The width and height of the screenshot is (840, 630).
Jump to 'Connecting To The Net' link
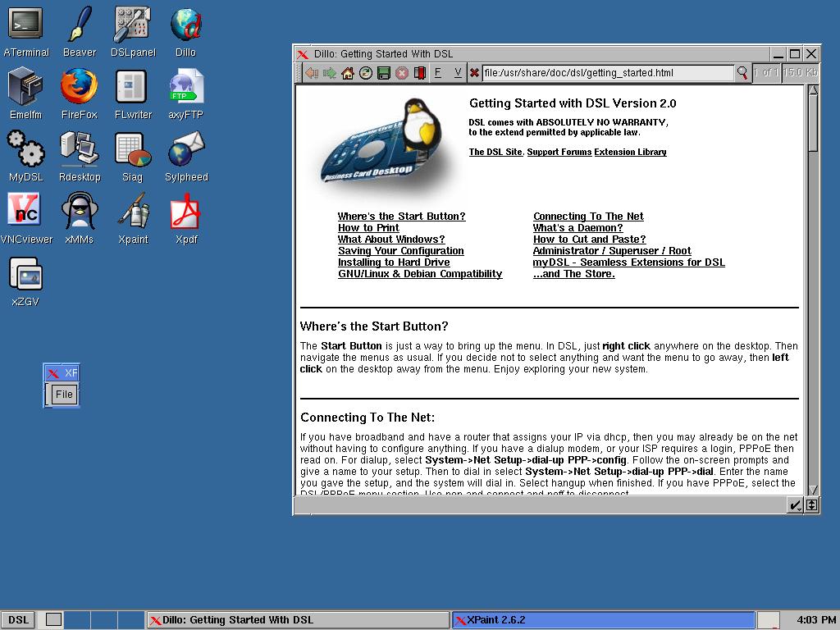click(588, 216)
